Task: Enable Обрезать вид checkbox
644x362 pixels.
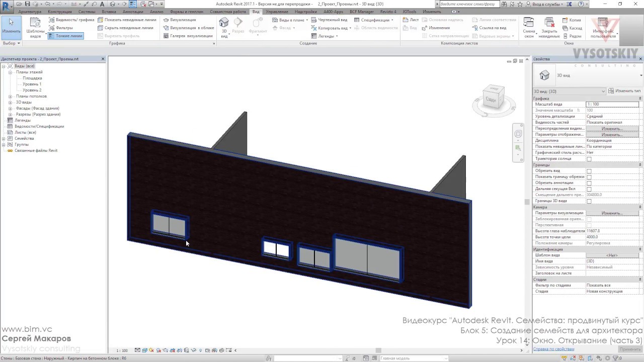Action: tap(589, 171)
